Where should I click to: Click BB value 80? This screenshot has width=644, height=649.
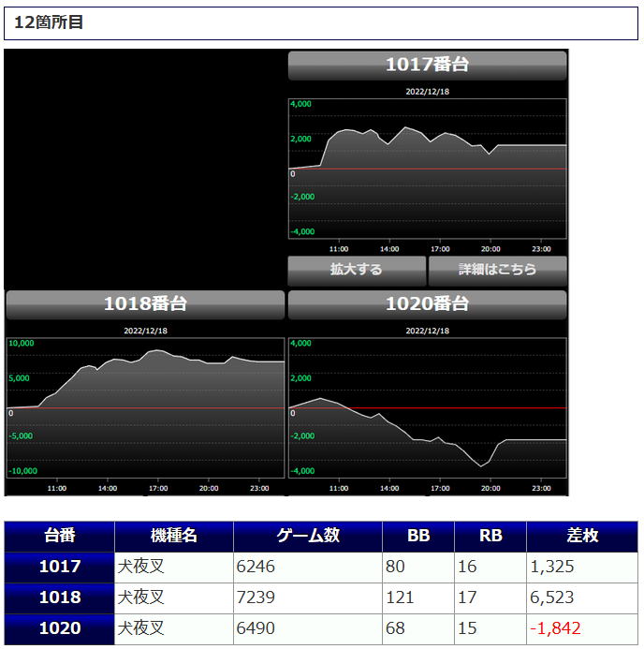point(395,567)
